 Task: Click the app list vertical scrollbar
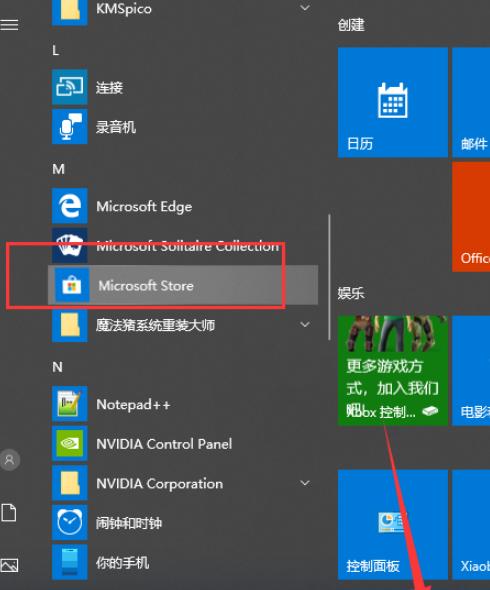click(x=329, y=277)
